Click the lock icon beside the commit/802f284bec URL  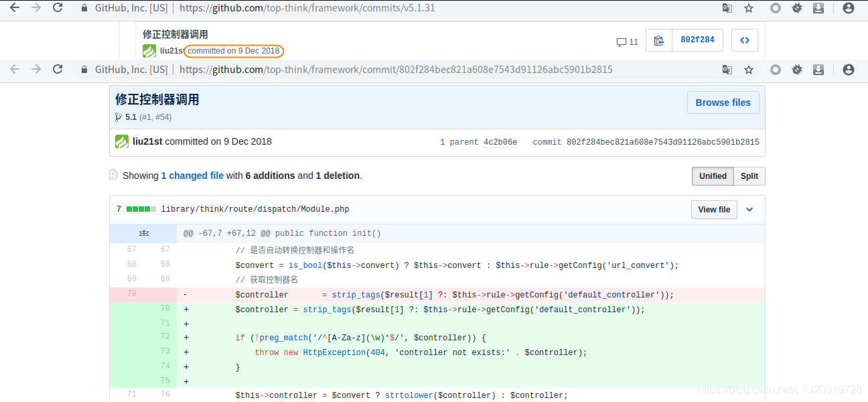(84, 70)
